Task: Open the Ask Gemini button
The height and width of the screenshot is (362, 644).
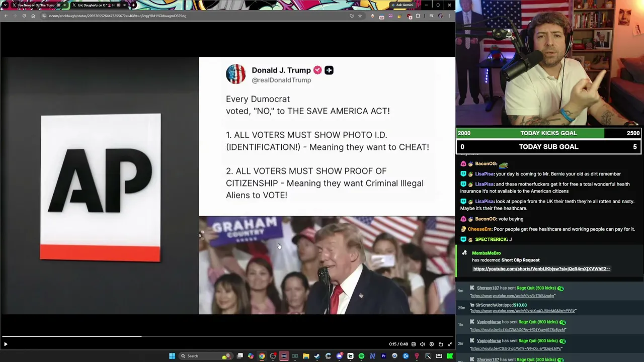Action: (x=402, y=5)
